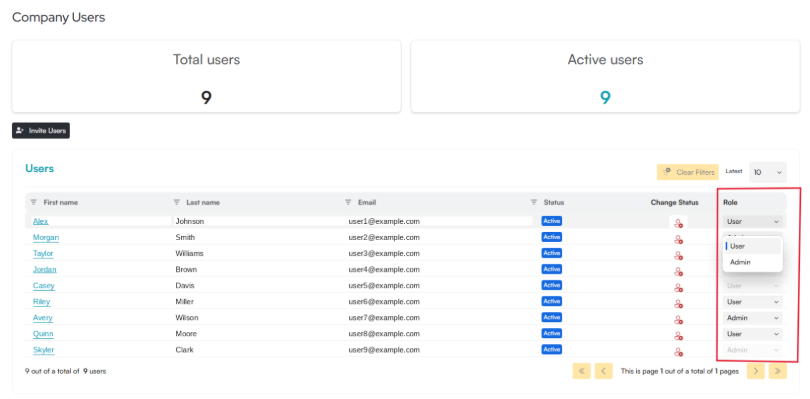Open the Last name column filter icon
Image resolution: width=810 pixels, height=399 pixels.
tap(177, 202)
